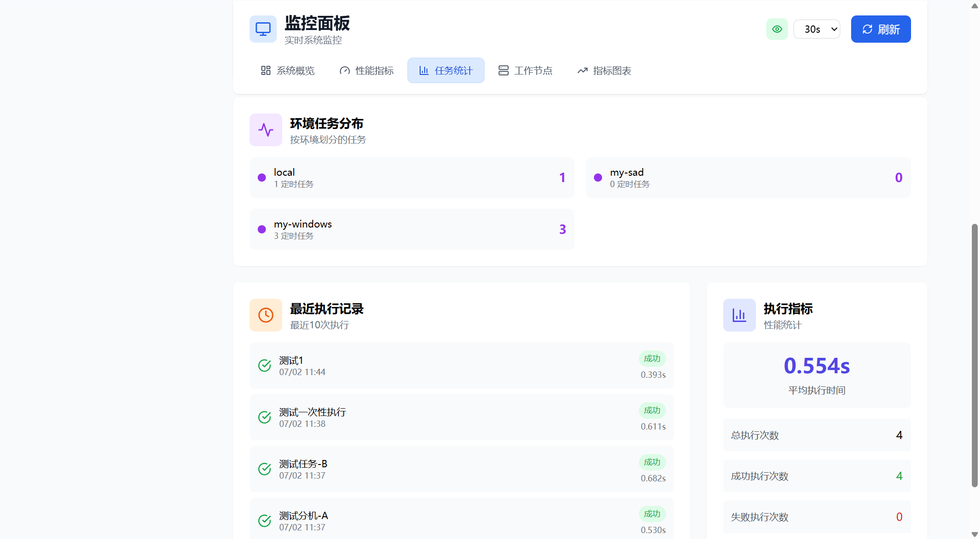Open the 30s refresh interval dropdown

(816, 29)
